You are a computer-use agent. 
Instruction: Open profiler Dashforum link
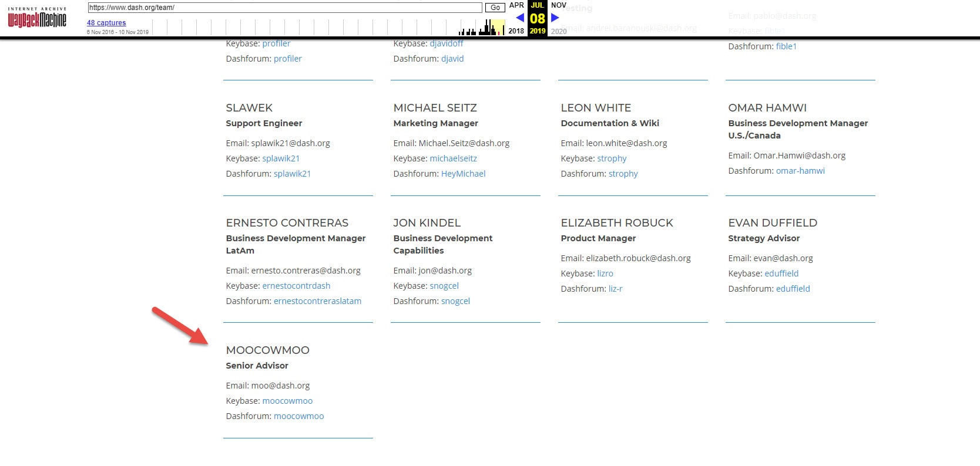tap(288, 59)
